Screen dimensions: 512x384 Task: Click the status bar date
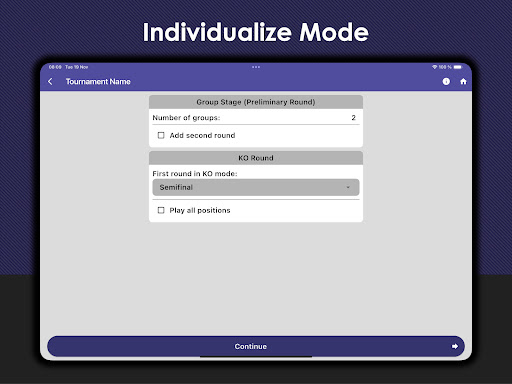click(x=77, y=67)
